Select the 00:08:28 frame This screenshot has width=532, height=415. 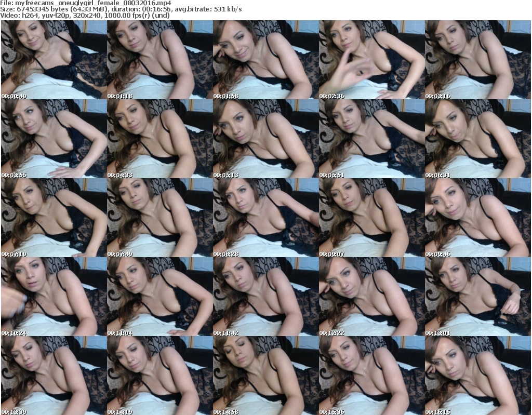click(265, 218)
